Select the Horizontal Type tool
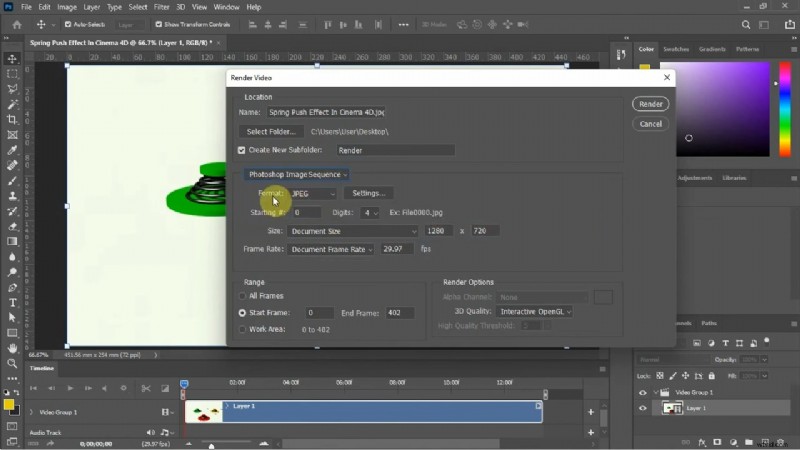Viewport: 800px width, 450px height. 12,303
